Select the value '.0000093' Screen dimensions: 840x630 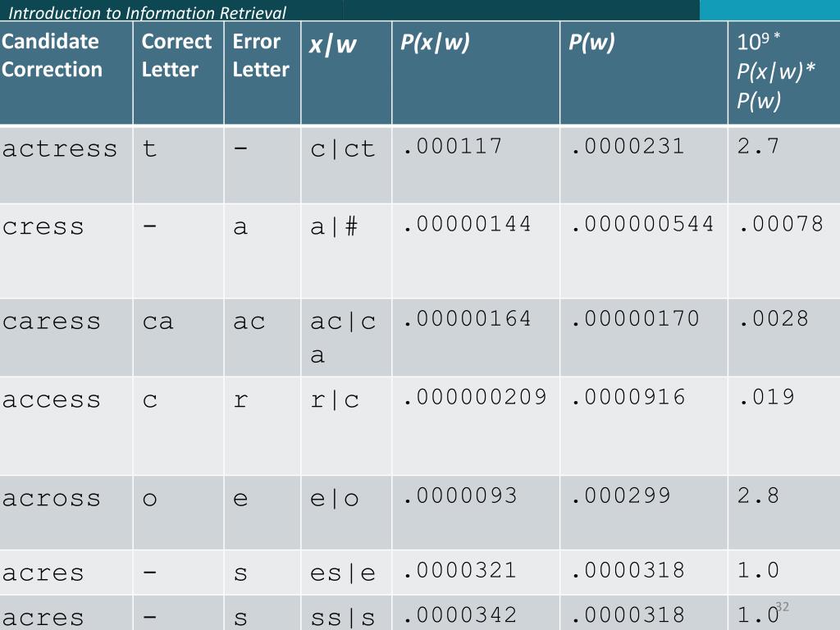[460, 495]
